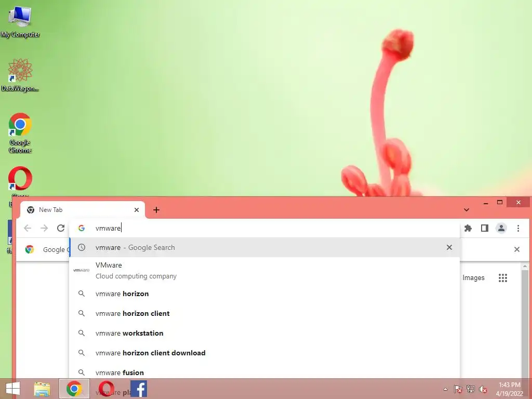Remove the vmware history suggestion
Viewport: 532px width, 399px height.
(x=449, y=247)
